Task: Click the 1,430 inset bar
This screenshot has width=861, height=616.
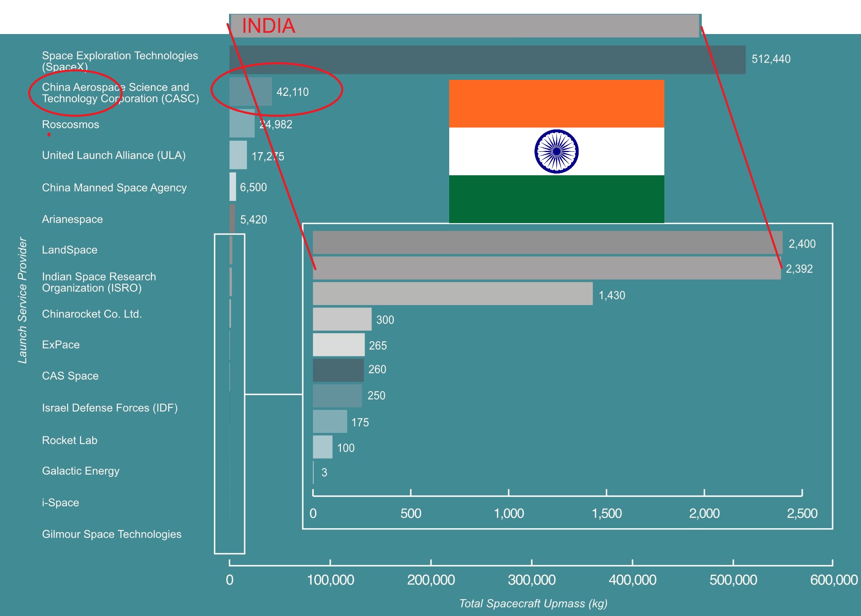Action: click(x=453, y=294)
